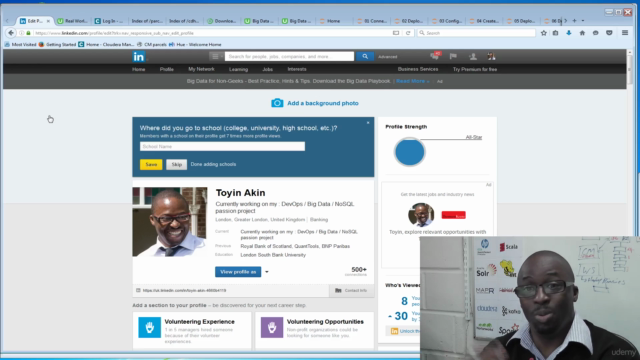Reload the page with refresh icon
This screenshot has height=360, width=640.
[x=408, y=33]
